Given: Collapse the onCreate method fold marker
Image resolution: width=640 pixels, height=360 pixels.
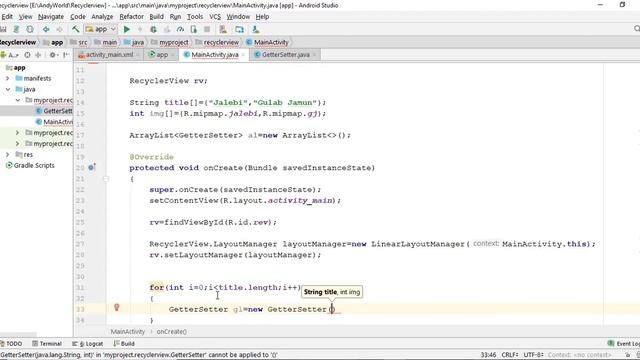Looking at the screenshot, I should point(106,179).
